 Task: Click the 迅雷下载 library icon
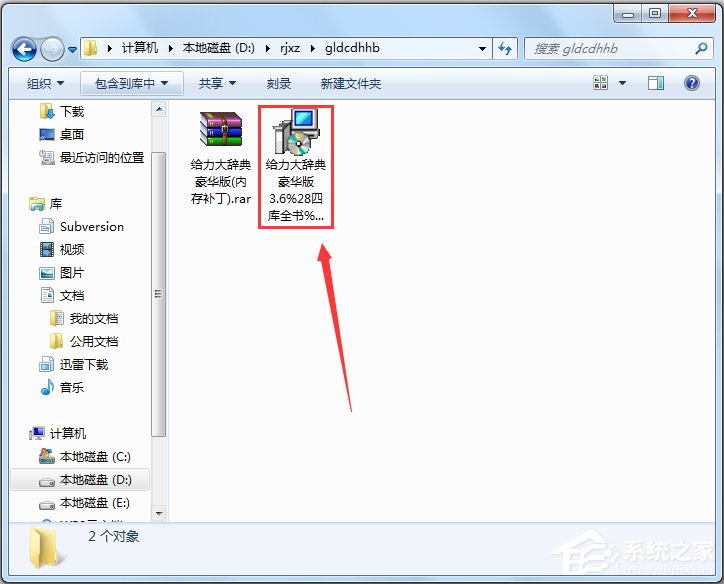[47, 365]
